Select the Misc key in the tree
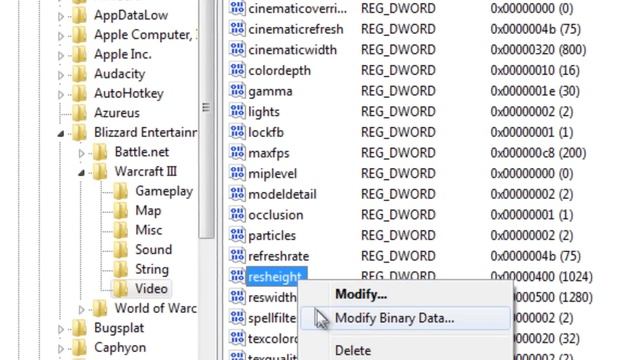 pyautogui.click(x=149, y=230)
